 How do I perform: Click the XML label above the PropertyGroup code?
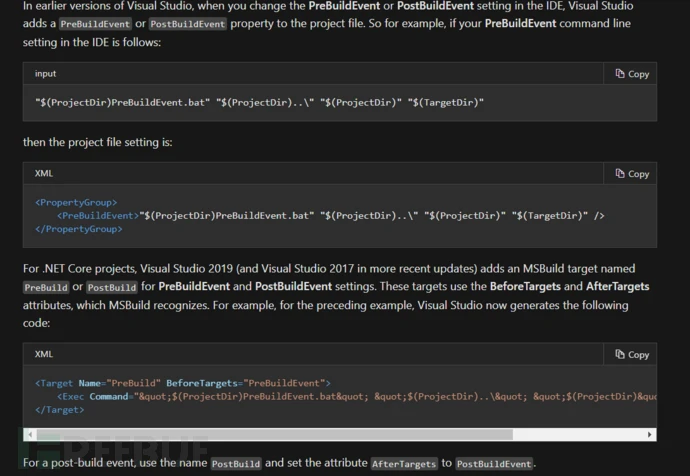pyautogui.click(x=44, y=173)
